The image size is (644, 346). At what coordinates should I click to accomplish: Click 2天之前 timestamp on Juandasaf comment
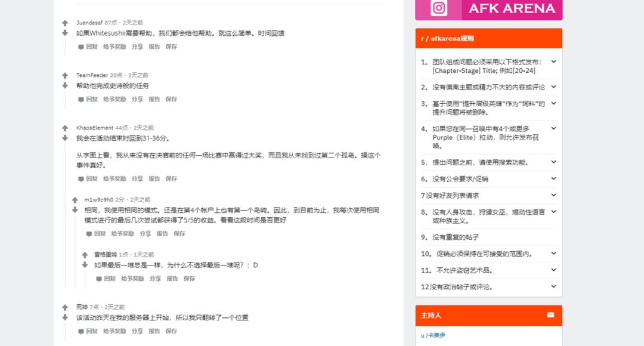[132, 23]
